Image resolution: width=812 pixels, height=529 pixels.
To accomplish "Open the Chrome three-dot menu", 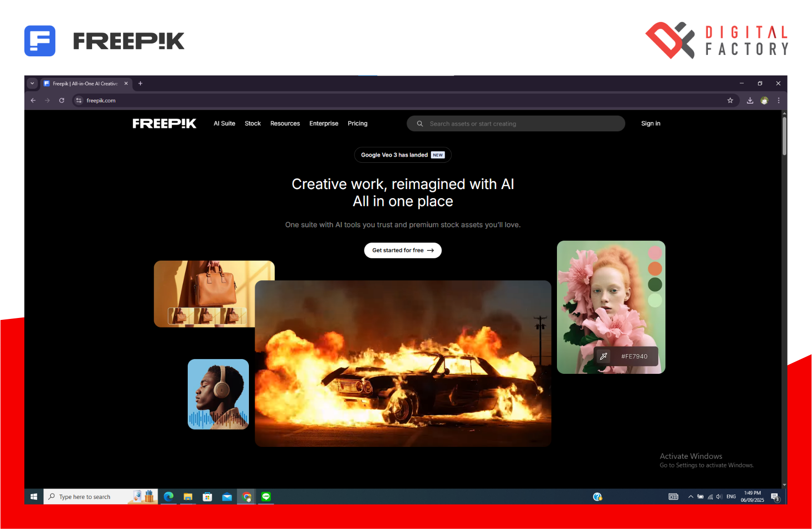I will coord(779,101).
